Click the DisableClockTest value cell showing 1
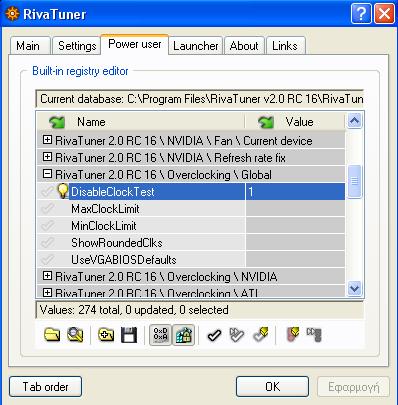398x405 pixels. [295, 192]
